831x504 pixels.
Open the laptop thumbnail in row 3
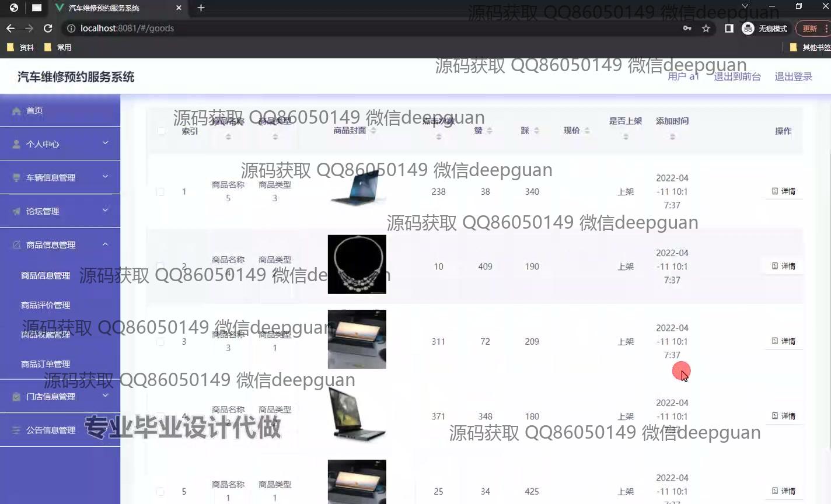click(x=357, y=339)
